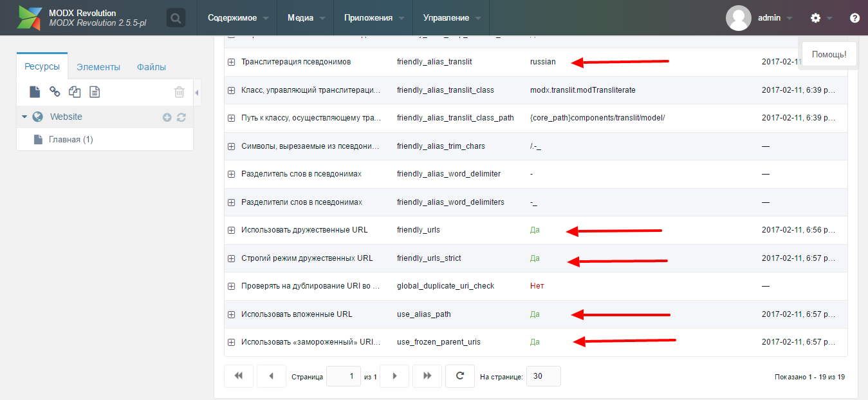This screenshot has width=868, height=400.
Task: Create a new symlink icon
Action: (x=75, y=92)
